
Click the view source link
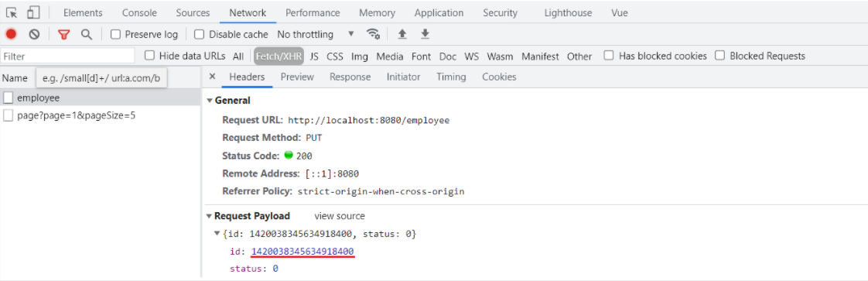pos(340,216)
